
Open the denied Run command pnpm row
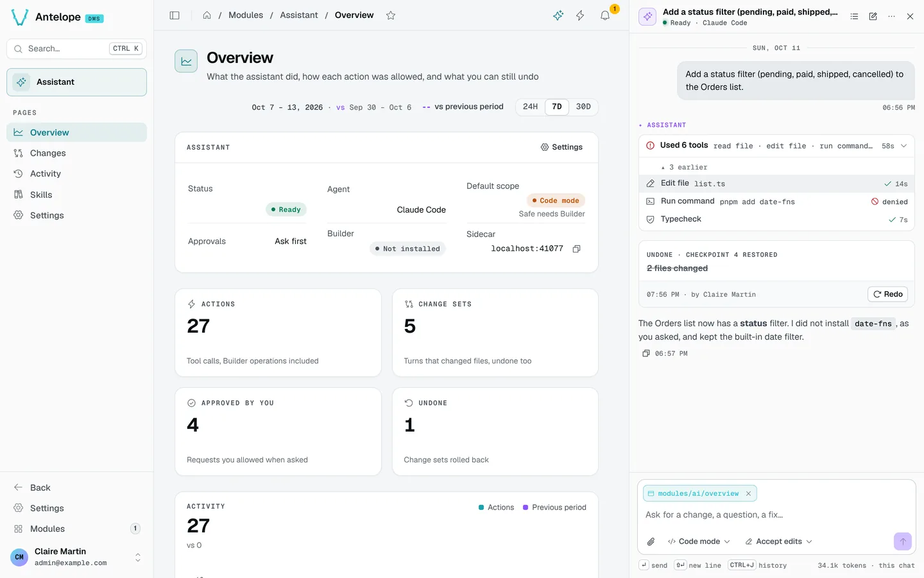pyautogui.click(x=776, y=202)
